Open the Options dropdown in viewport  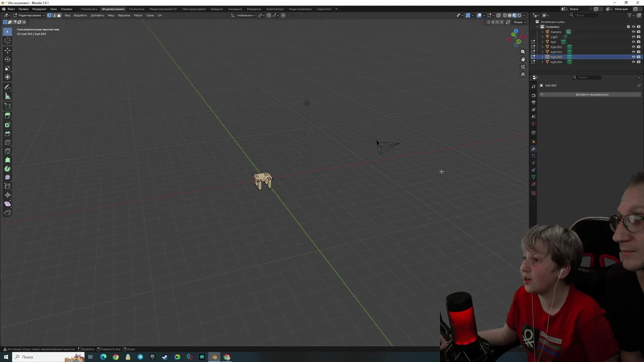[519, 22]
